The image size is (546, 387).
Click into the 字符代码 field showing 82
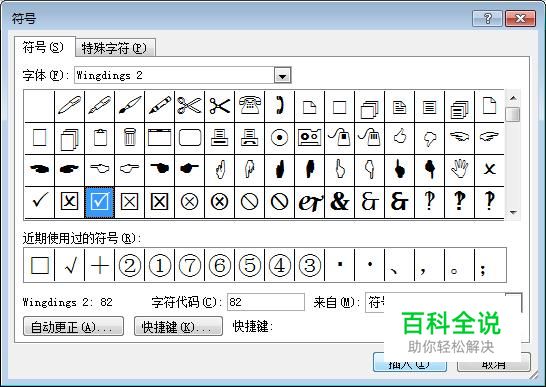pos(265,302)
